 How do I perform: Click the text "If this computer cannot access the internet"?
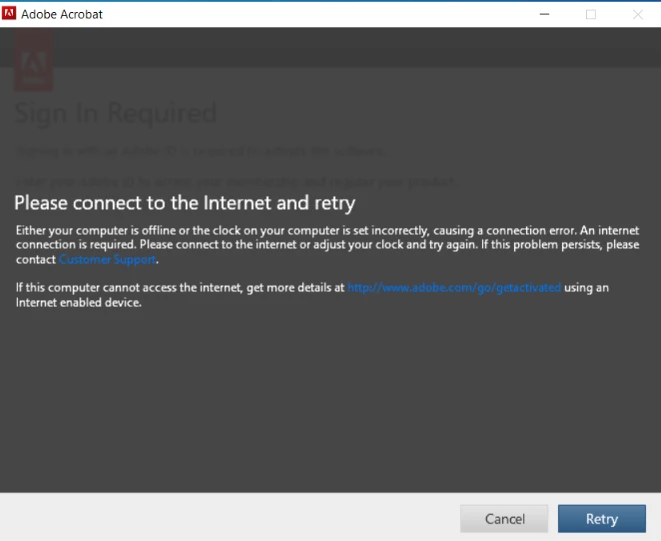[x=129, y=288]
